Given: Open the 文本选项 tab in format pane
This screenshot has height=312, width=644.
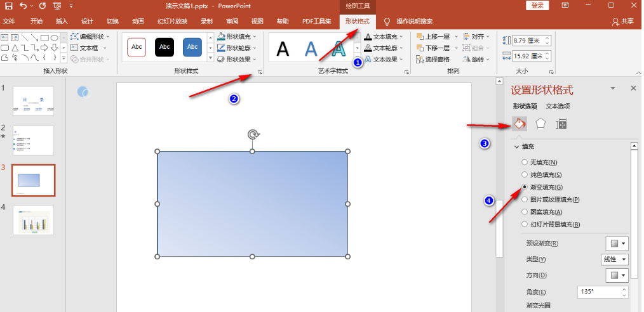Looking at the screenshot, I should tap(558, 106).
